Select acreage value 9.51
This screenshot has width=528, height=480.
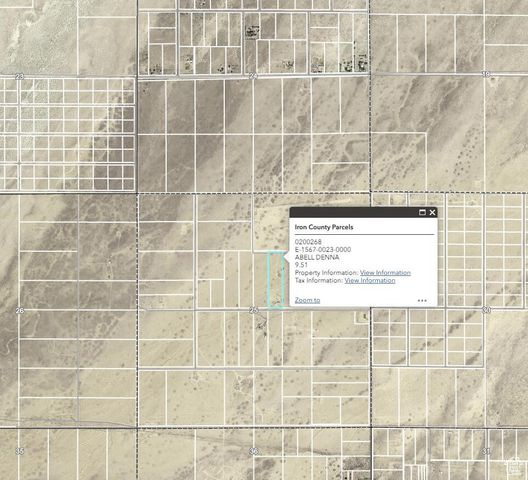pyautogui.click(x=301, y=265)
